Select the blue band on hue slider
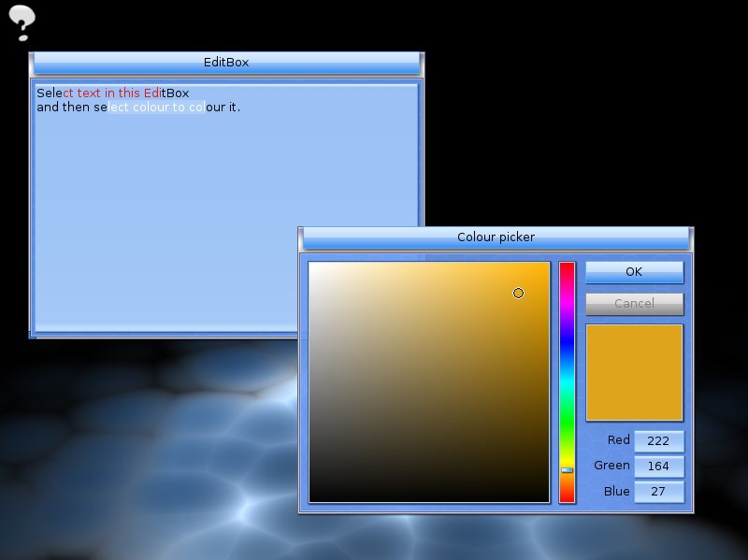 [x=567, y=344]
